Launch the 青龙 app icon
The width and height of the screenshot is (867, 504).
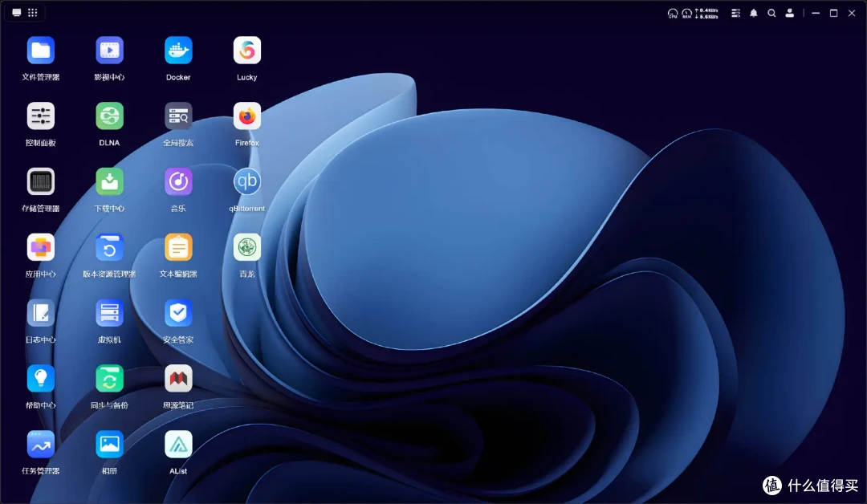click(x=246, y=247)
